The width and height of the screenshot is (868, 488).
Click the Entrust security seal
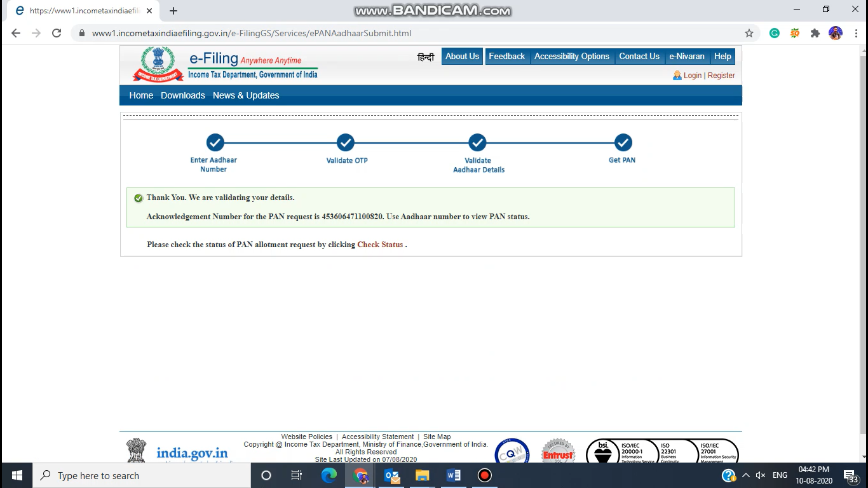[x=558, y=451]
